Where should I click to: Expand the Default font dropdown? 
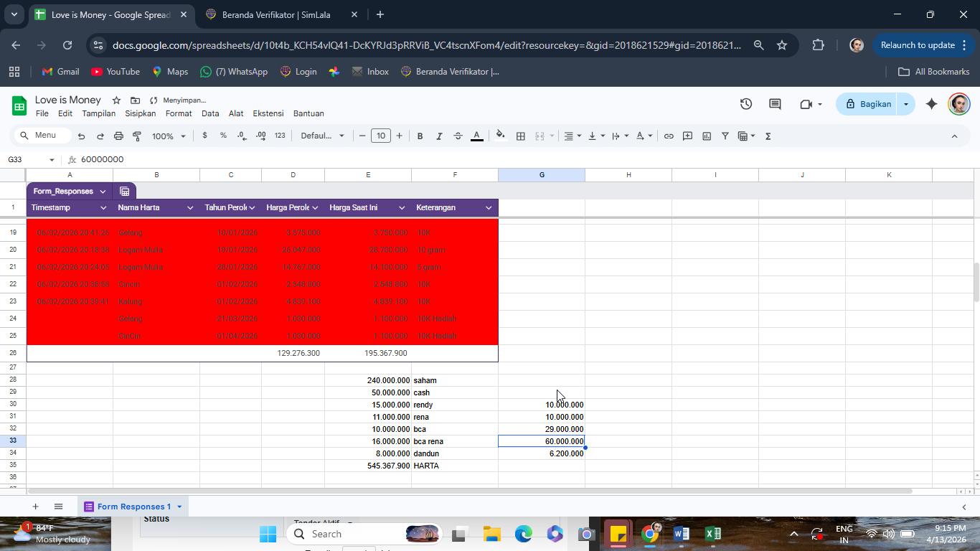(x=322, y=136)
